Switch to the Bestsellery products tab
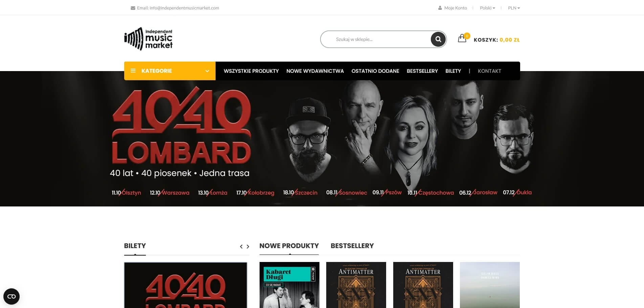644x308 pixels. [352, 246]
